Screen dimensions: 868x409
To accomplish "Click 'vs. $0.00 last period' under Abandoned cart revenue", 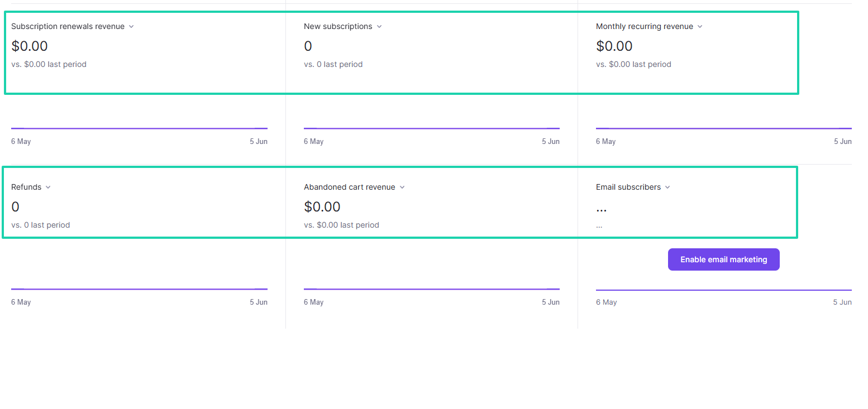I will tap(341, 225).
